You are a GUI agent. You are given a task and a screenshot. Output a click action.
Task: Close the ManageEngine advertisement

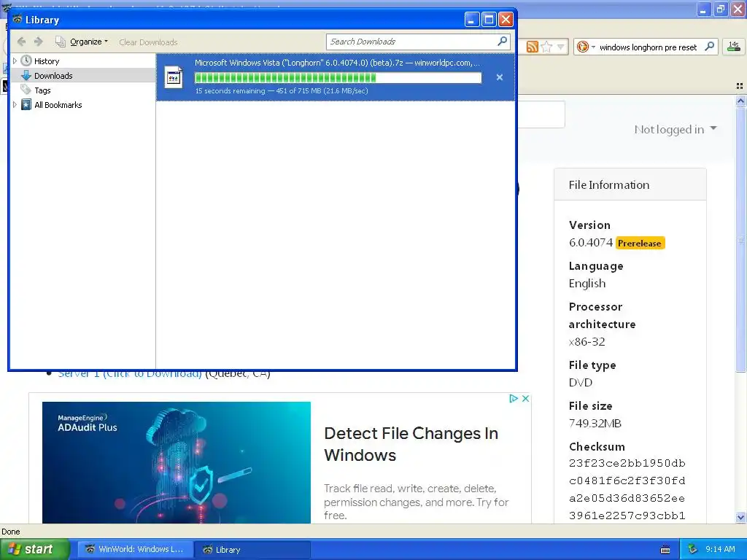525,399
